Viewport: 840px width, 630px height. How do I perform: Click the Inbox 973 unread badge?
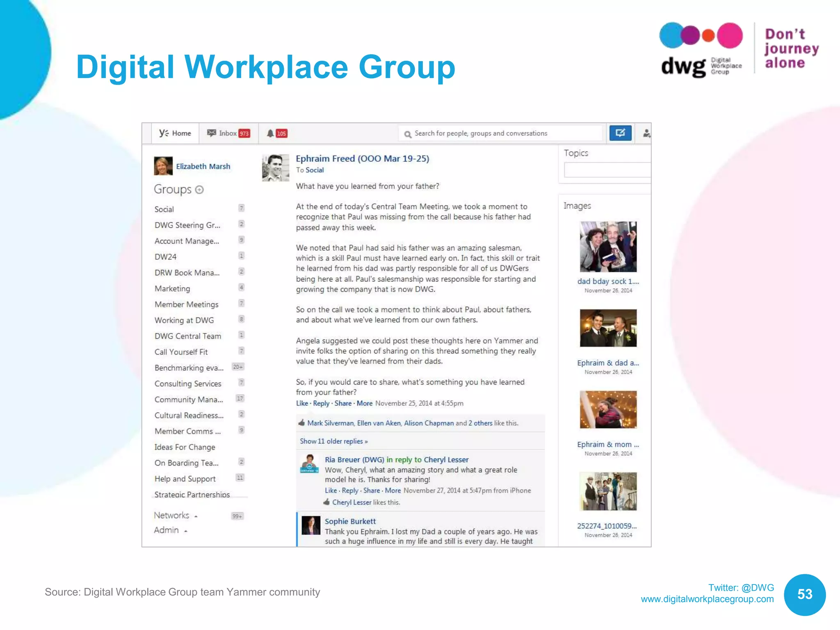tap(244, 134)
